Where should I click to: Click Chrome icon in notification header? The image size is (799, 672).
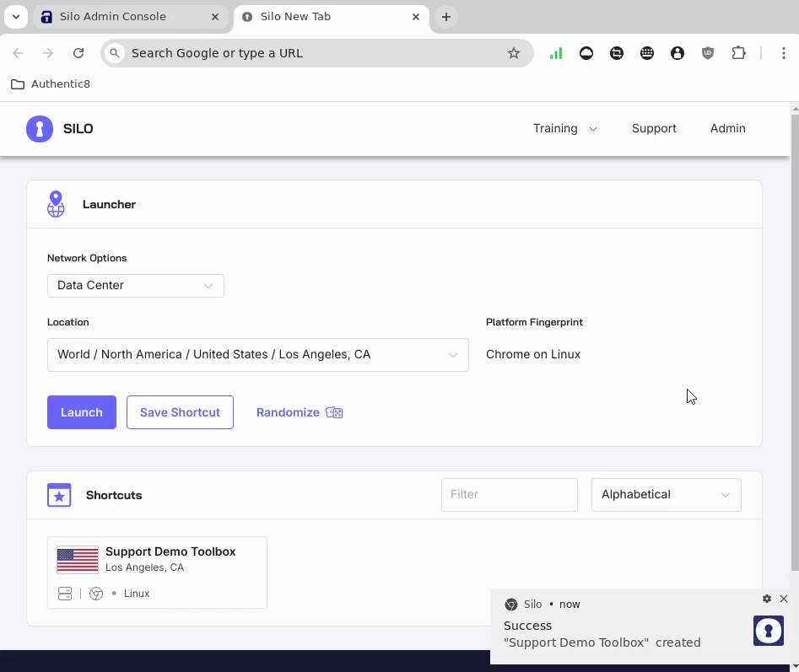pos(511,605)
